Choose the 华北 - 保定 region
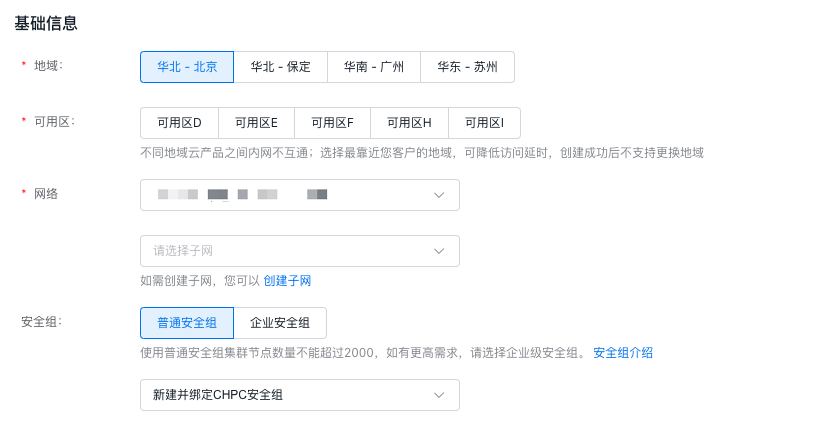Viewport: 837px width, 438px height. (280, 67)
